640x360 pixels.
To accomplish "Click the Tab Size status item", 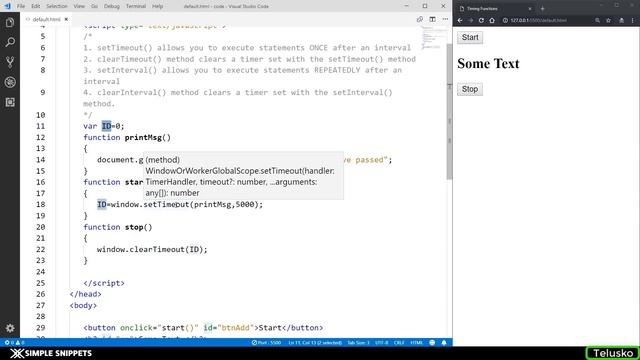I will tap(358, 342).
